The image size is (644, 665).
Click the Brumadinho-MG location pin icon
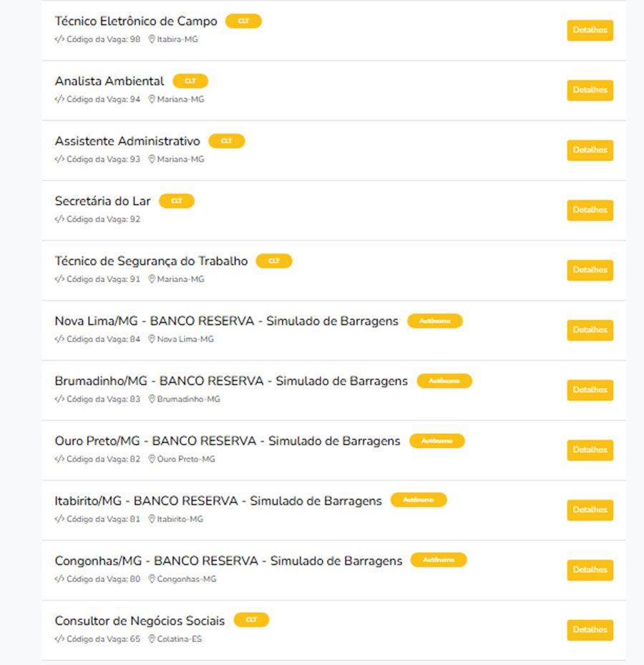point(152,399)
